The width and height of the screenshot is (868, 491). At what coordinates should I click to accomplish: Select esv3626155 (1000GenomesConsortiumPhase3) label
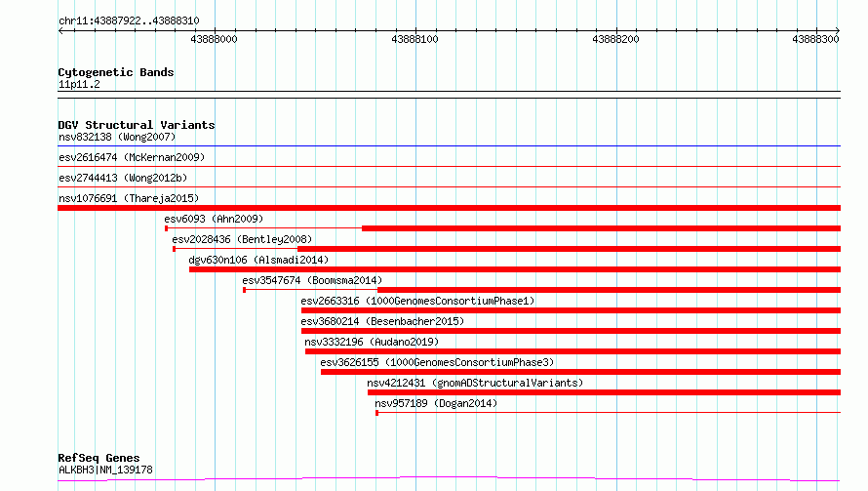pyautogui.click(x=437, y=362)
